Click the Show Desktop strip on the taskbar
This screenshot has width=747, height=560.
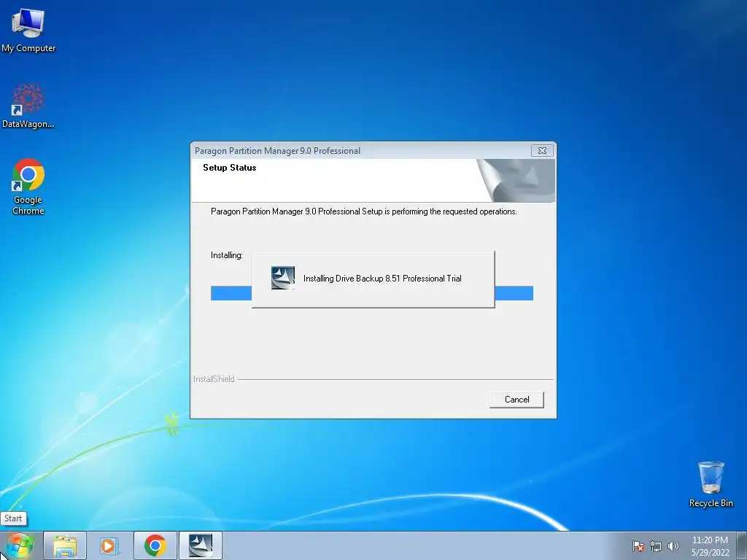[742, 545]
